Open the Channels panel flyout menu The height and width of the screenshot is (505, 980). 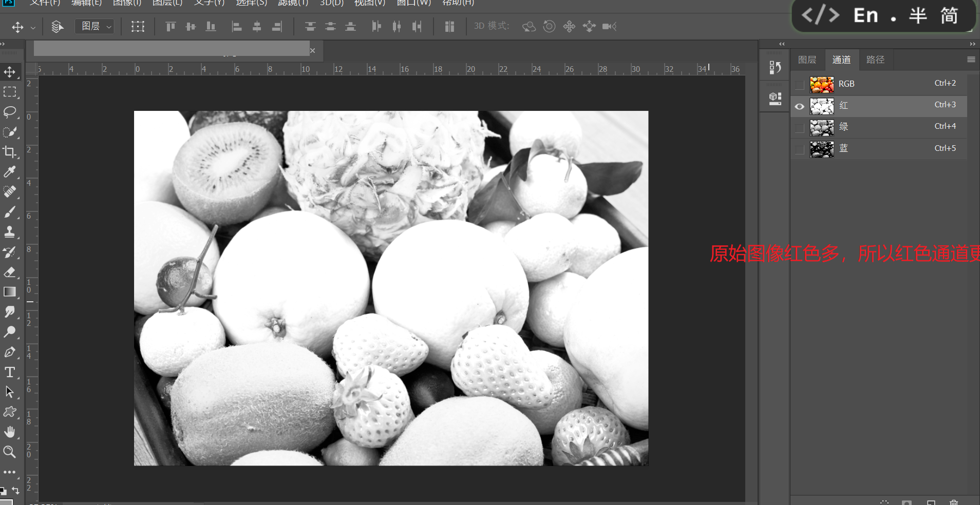pyautogui.click(x=971, y=60)
